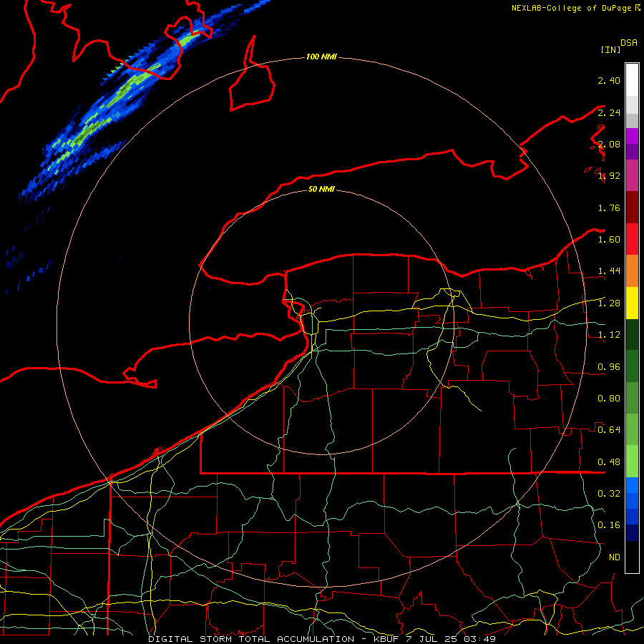Click the 1.44 legend value
This screenshot has height=644, width=644.
click(609, 271)
